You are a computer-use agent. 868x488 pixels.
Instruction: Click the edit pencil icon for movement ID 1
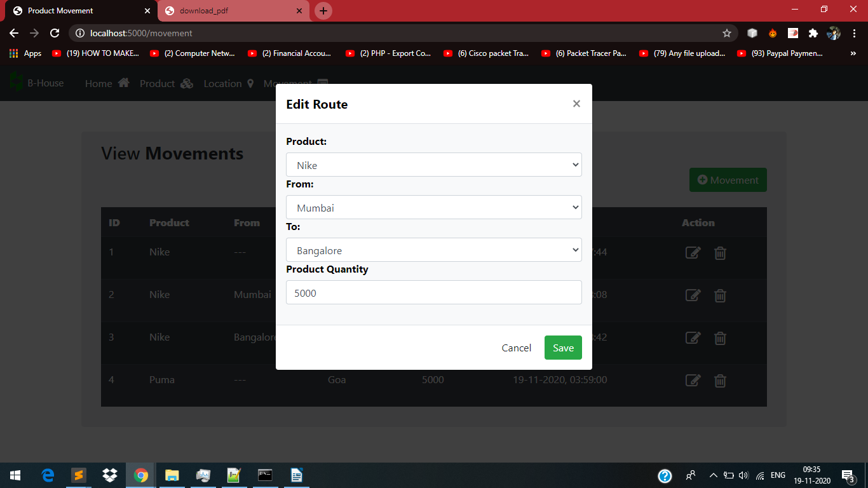pyautogui.click(x=693, y=252)
